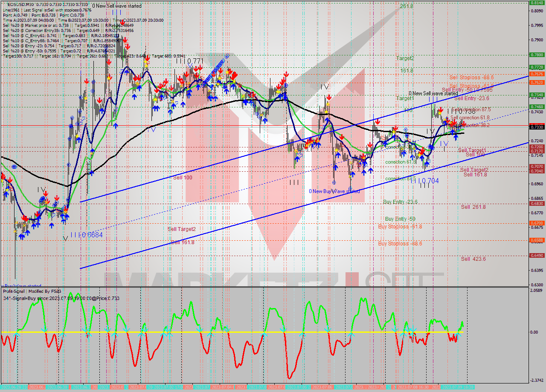Image resolution: width=546 pixels, height=392 pixels.
Task: Click the 0.7330 current price tag on axis
Action: 537,127
